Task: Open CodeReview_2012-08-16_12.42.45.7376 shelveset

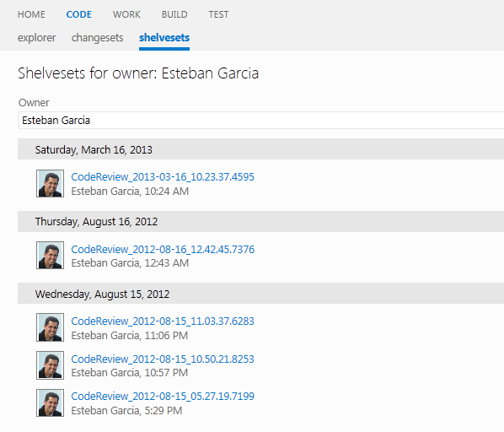Action: [163, 249]
